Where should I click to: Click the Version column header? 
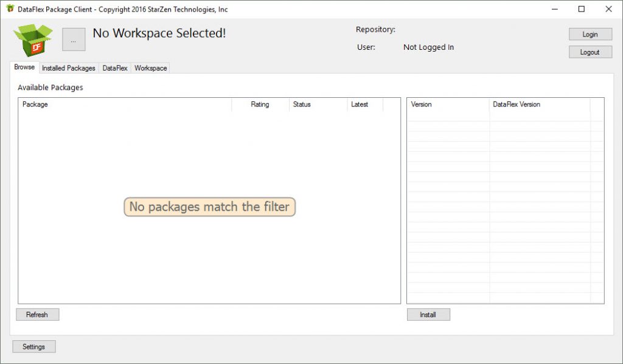(448, 105)
